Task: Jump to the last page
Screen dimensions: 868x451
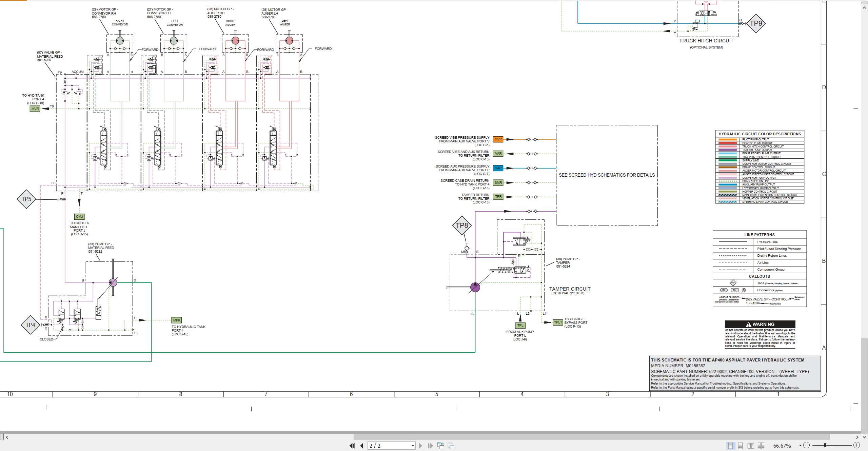Action: [x=430, y=446]
